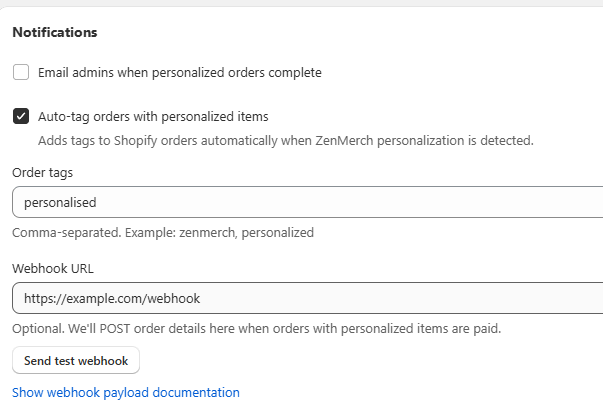Open Show webhook payload documentation link
Viewport: 603px width, 412px height.
tap(126, 392)
